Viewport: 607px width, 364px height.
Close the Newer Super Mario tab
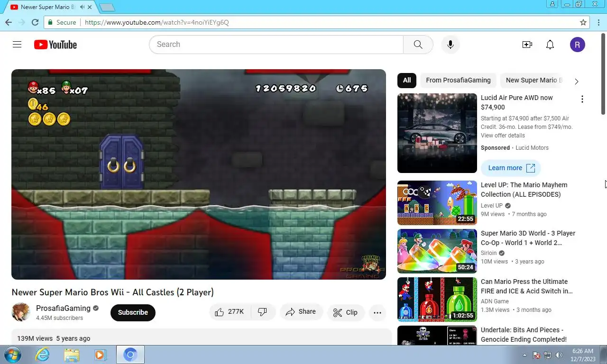coord(90,7)
